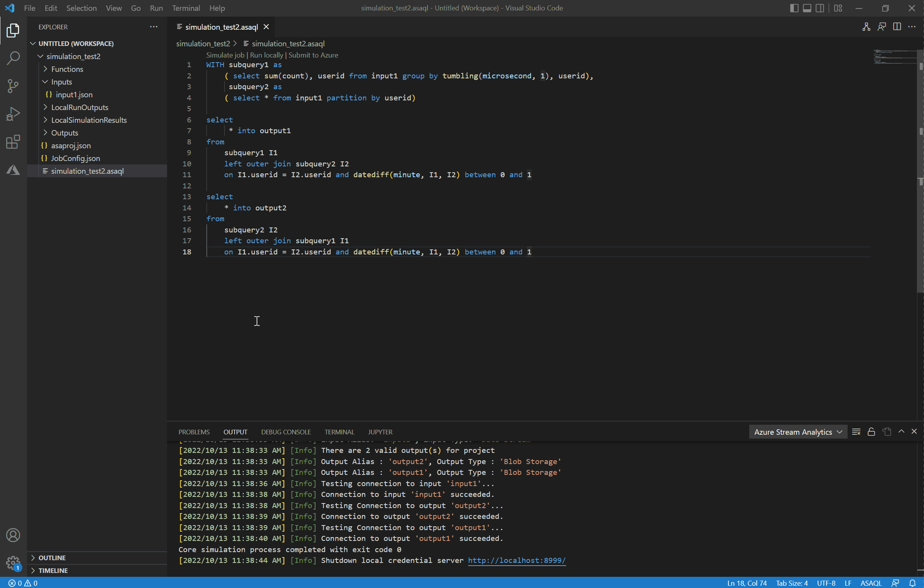Open the Manage gear icon
Screen dimensions: 924x588
click(x=13, y=563)
